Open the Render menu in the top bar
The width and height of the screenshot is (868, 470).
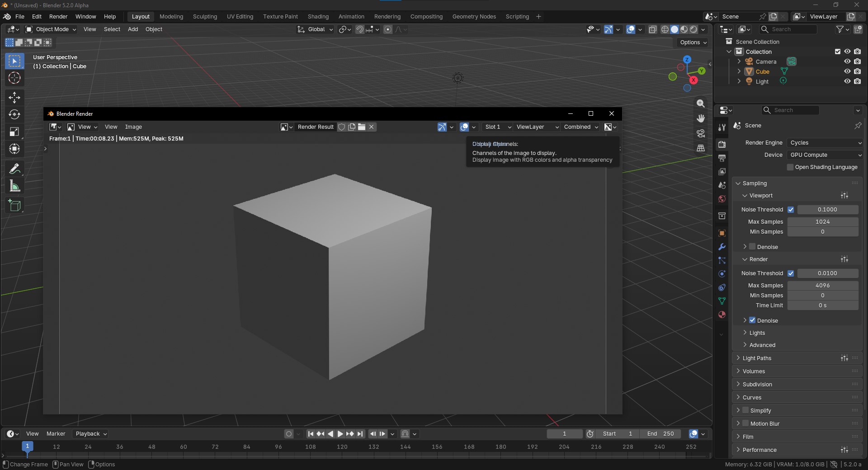click(x=58, y=17)
